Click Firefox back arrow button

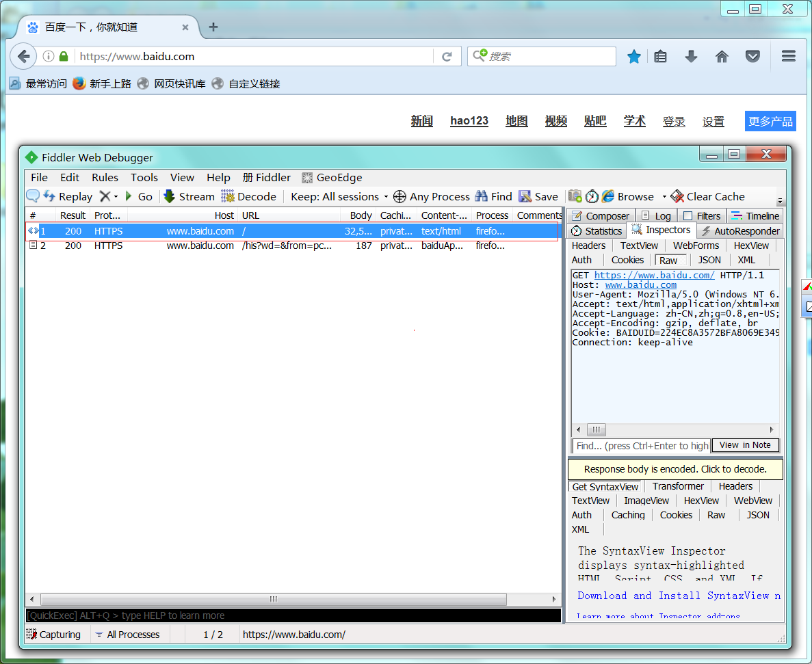point(23,56)
